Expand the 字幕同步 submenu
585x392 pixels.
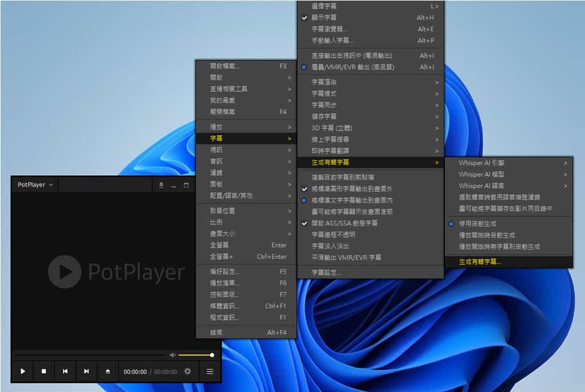tap(370, 105)
